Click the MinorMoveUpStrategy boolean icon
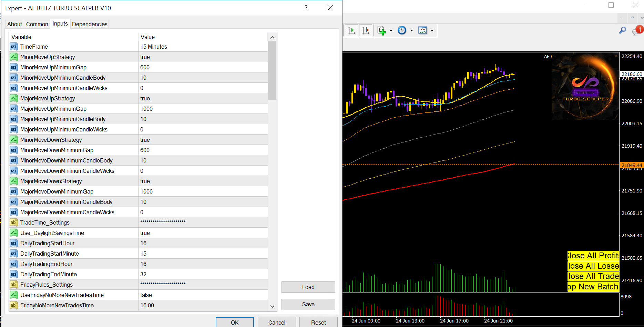The image size is (644, 327). [x=14, y=57]
